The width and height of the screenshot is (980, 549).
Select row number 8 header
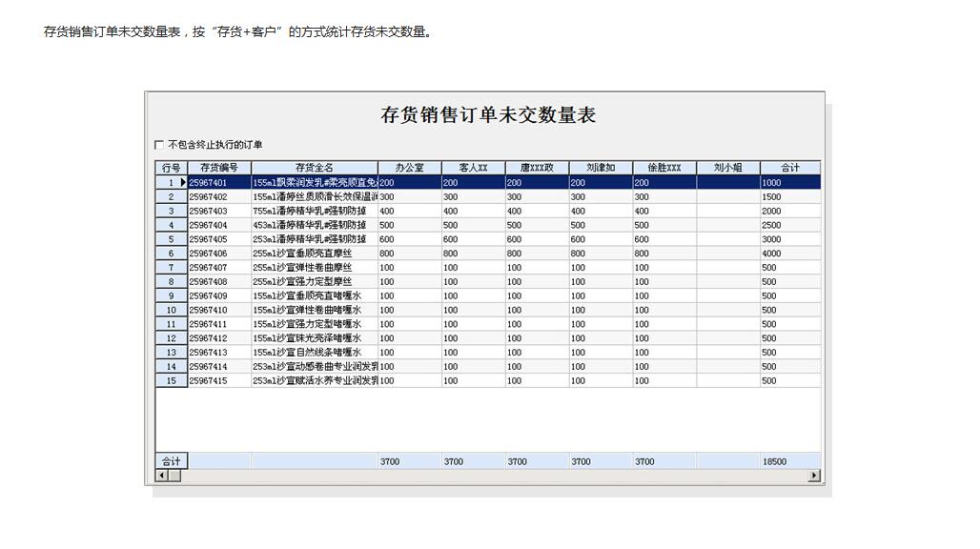172,282
